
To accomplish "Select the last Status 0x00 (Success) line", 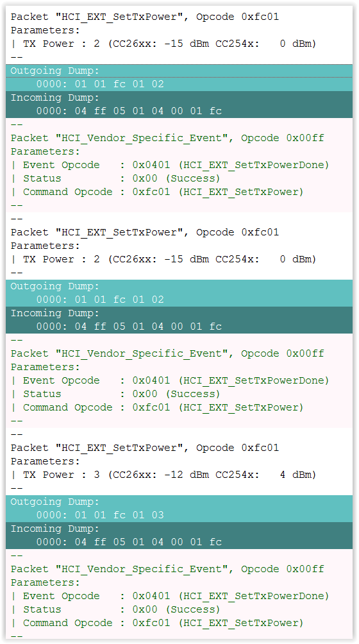I will (x=115, y=610).
